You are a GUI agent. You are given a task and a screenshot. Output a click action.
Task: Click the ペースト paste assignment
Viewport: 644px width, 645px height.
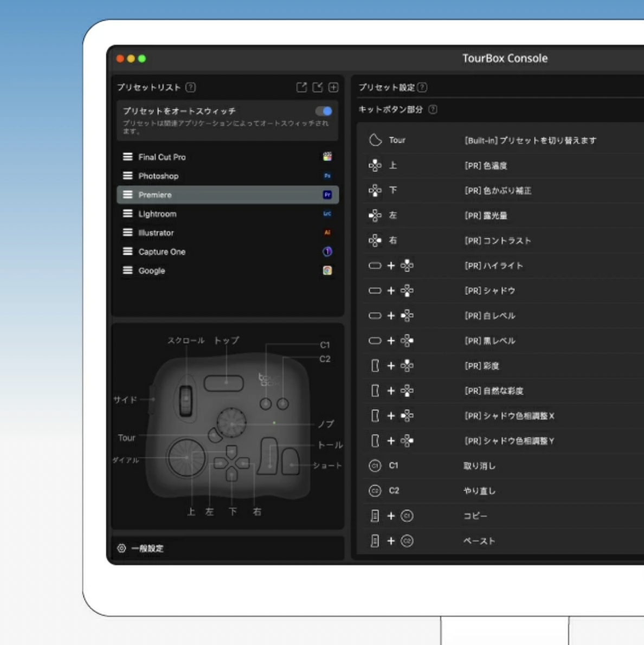pos(479,541)
